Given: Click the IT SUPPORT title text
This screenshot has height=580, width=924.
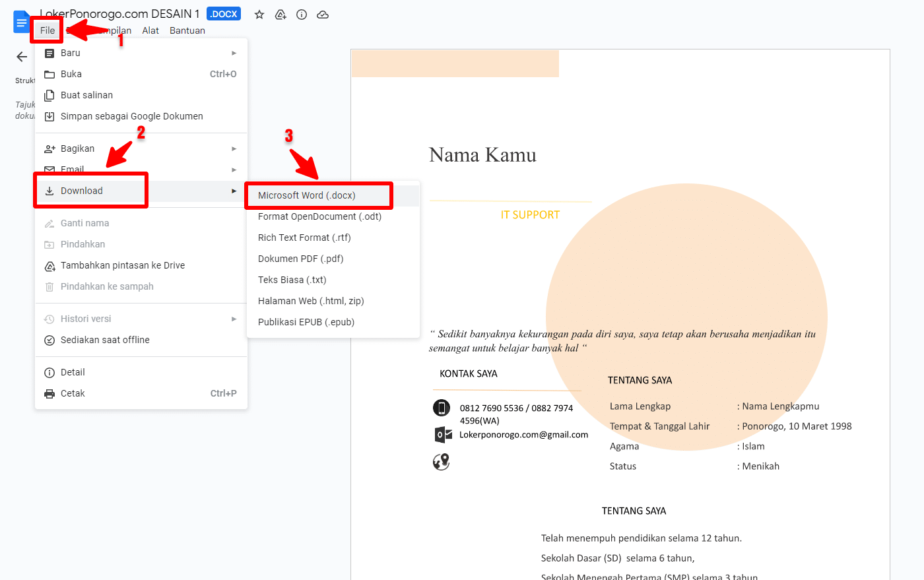Looking at the screenshot, I should [x=530, y=214].
